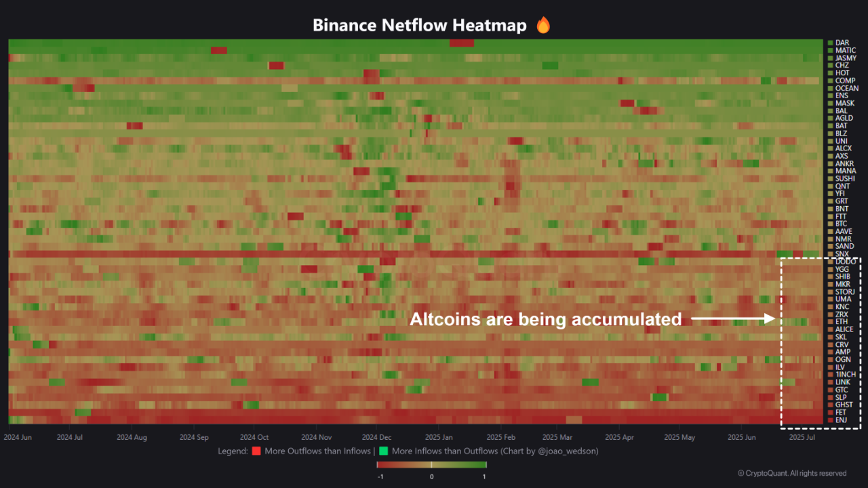
Task: Click the Binance Netflow Heatmap title
Action: pos(419,24)
